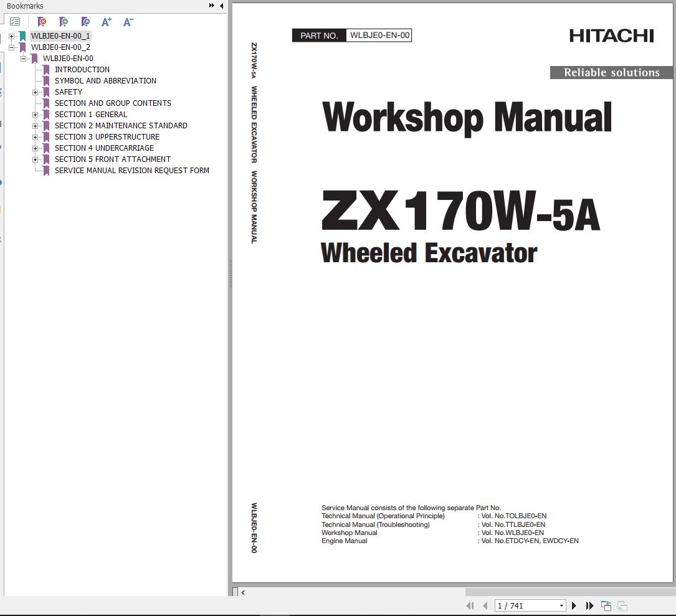Jump to the last page
676x616 pixels.
[590, 605]
